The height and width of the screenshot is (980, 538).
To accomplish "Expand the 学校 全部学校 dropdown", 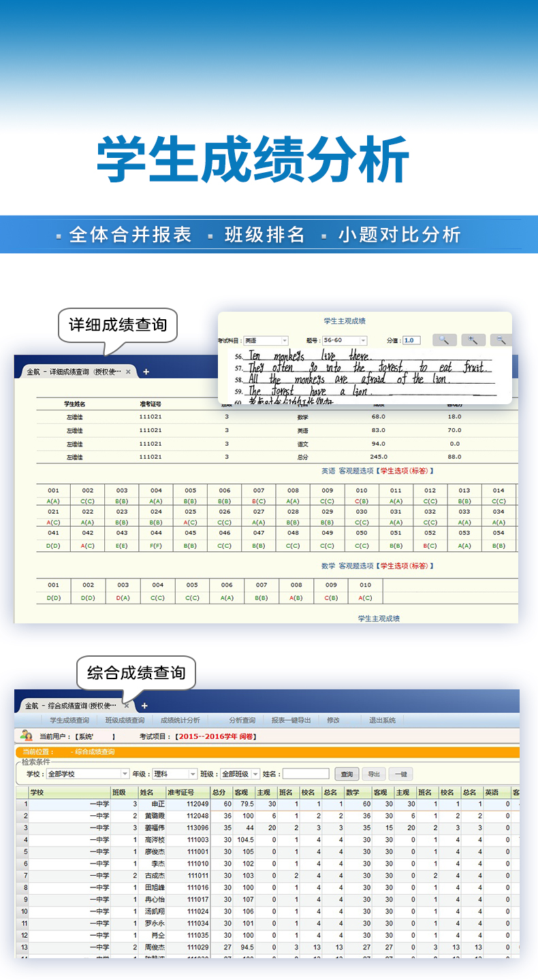I will point(125,774).
